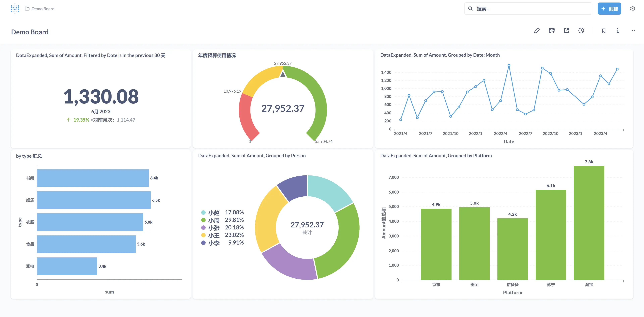Click the 苏宁 bar labeled 6.1k

click(551, 235)
